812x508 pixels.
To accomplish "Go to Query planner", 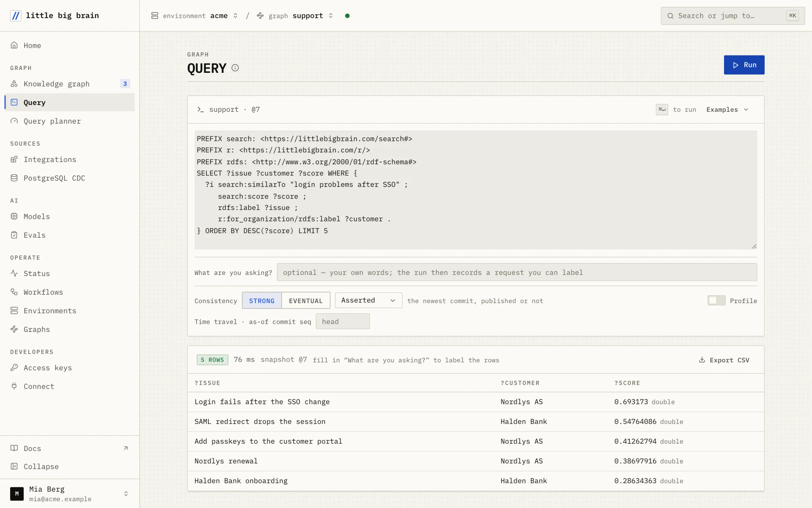I will [69, 121].
